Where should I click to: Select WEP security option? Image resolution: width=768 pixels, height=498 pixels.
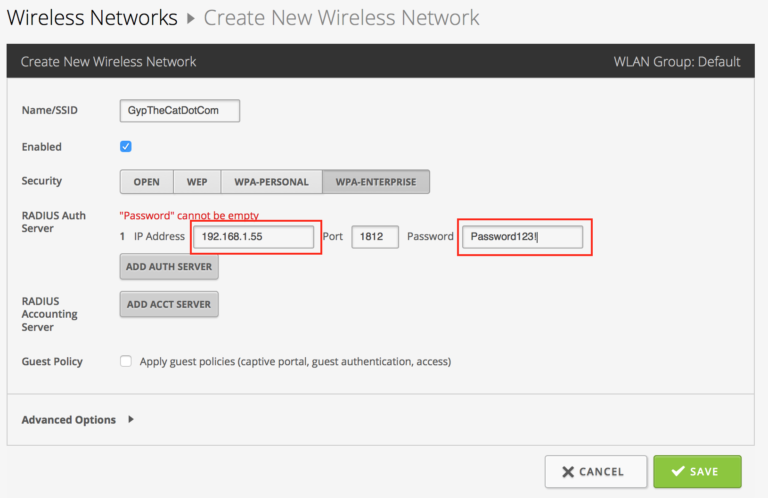point(197,182)
